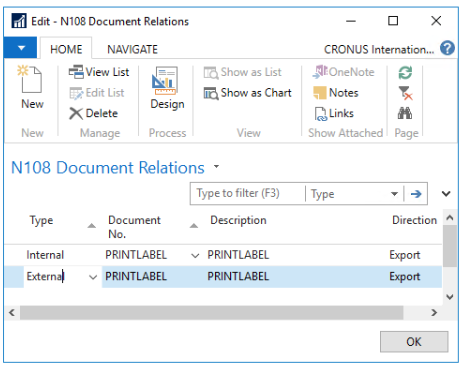Image resolution: width=464 pixels, height=368 pixels.
Task: Refresh the page with green arrows icon
Action: (405, 72)
